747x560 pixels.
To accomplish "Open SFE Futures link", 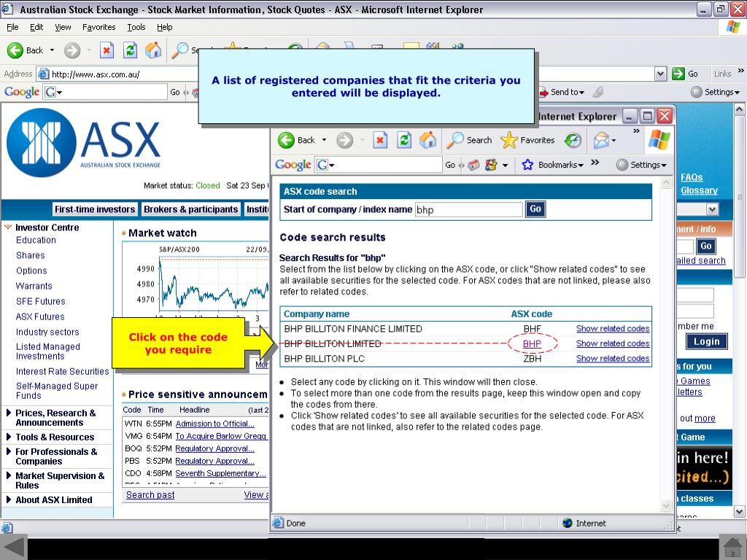I will click(x=41, y=301).
